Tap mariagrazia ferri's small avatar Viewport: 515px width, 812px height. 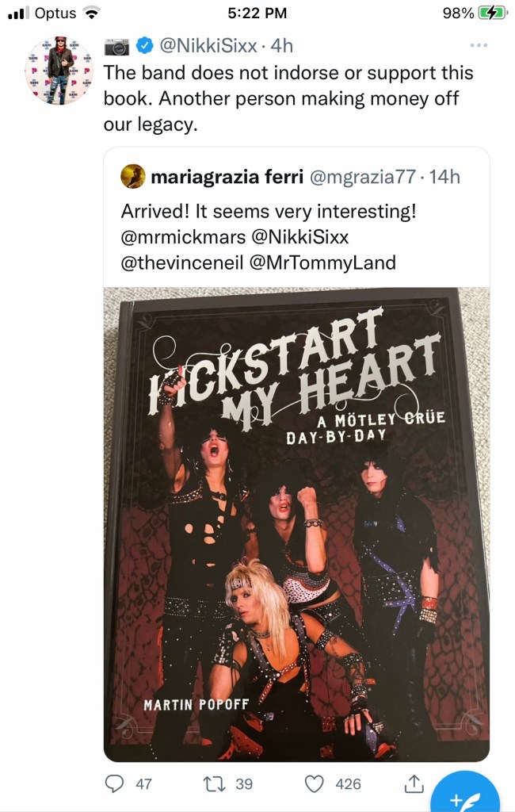click(132, 177)
